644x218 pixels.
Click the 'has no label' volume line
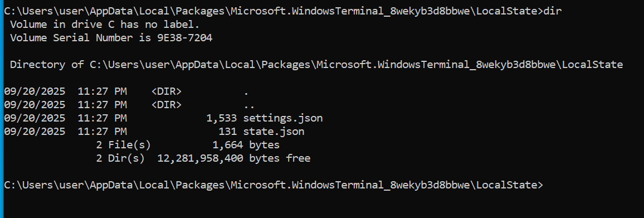[x=105, y=25]
